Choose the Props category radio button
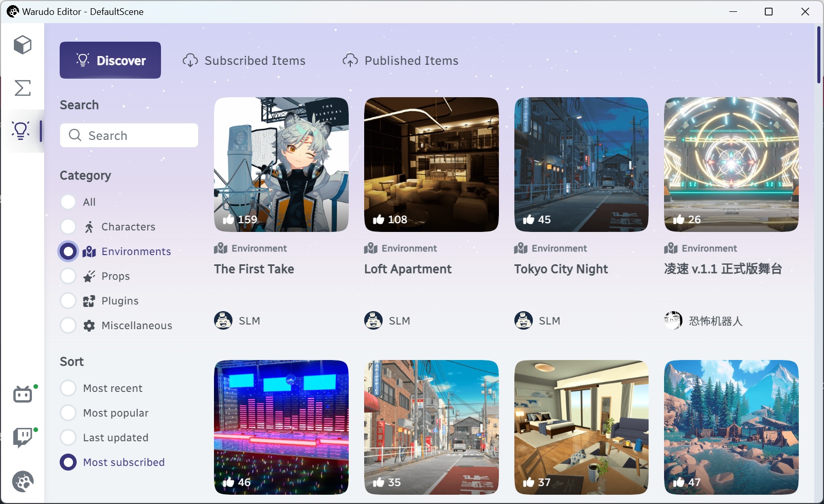 click(68, 276)
